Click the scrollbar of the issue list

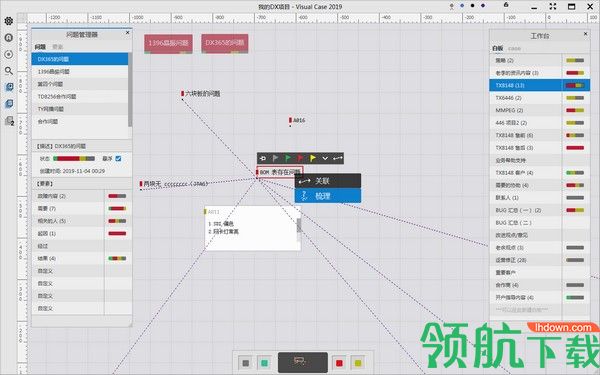tap(130, 90)
